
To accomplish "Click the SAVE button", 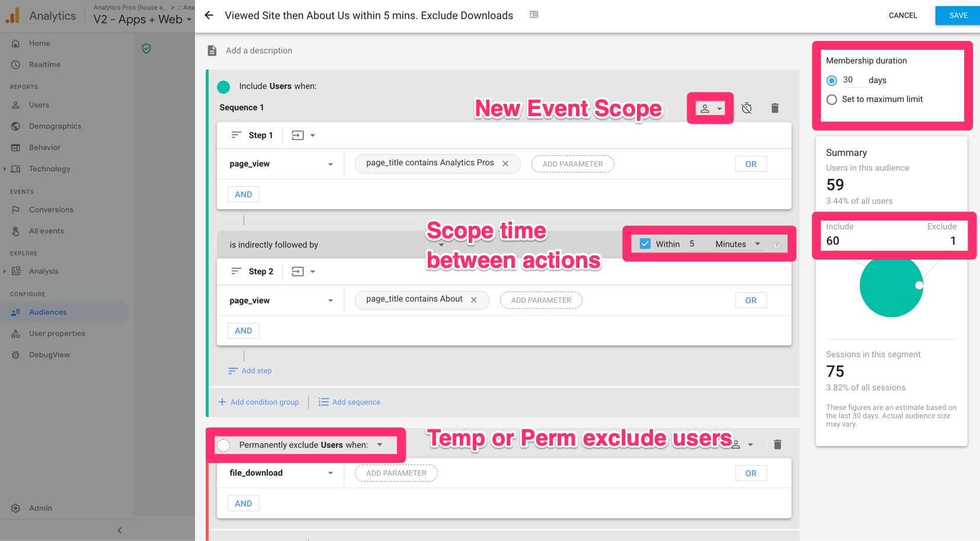I will point(957,15).
